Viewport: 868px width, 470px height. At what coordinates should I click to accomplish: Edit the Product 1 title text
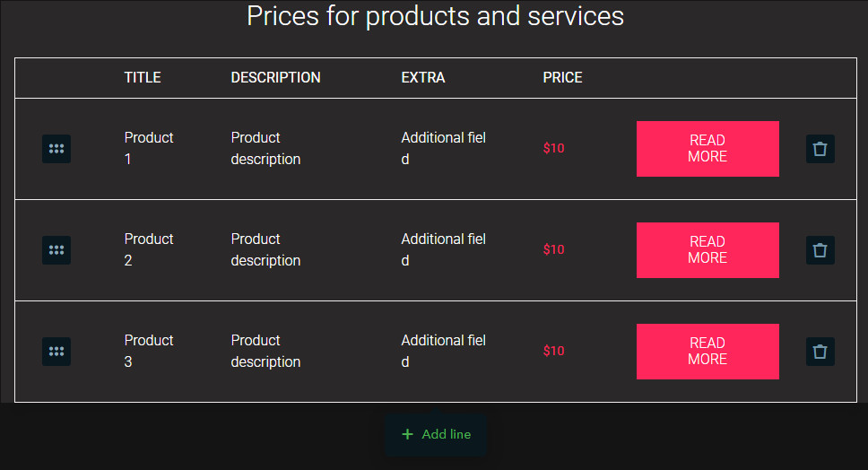click(148, 148)
